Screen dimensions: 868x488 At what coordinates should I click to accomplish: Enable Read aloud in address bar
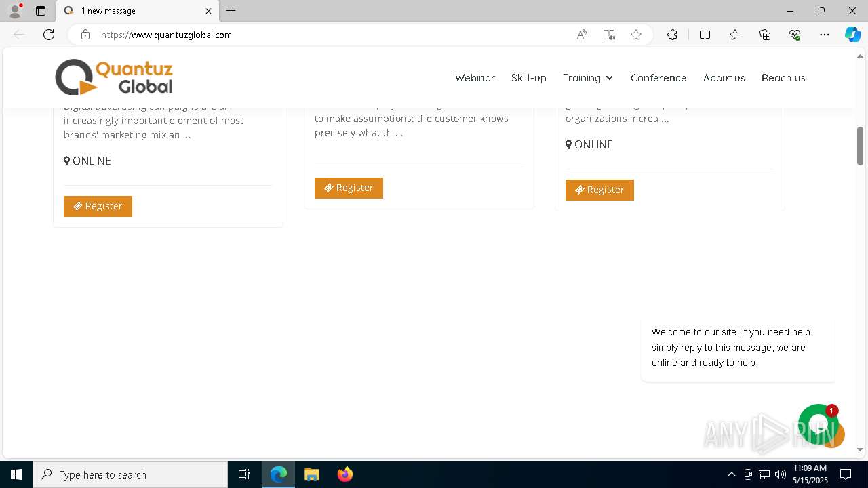click(582, 35)
